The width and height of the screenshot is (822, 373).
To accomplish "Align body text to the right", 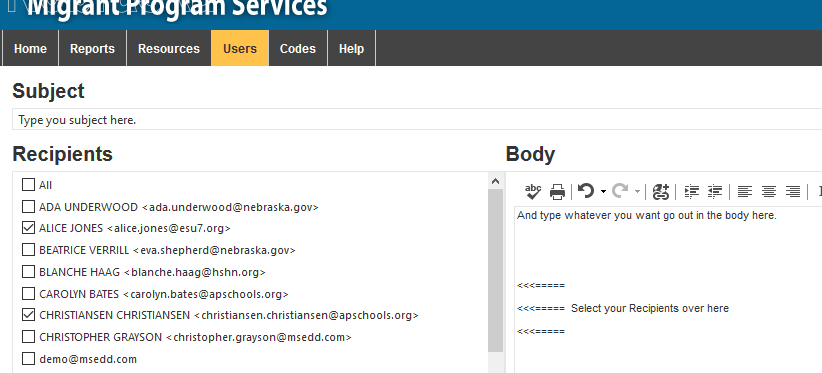I will [793, 192].
